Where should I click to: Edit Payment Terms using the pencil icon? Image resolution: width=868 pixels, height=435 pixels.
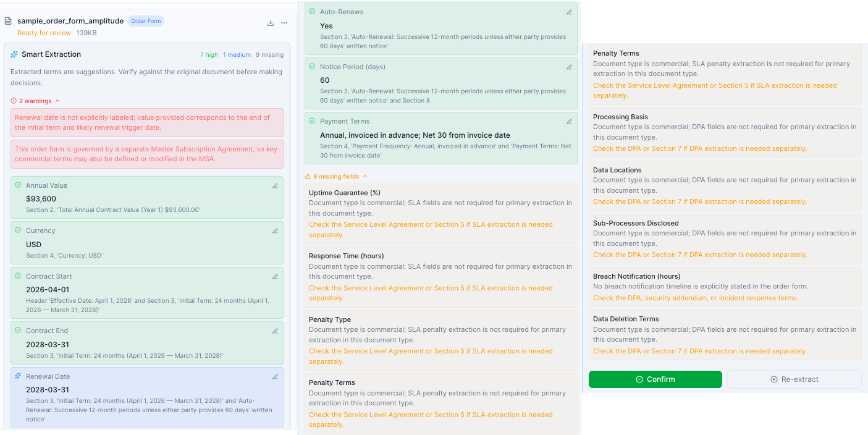[569, 120]
